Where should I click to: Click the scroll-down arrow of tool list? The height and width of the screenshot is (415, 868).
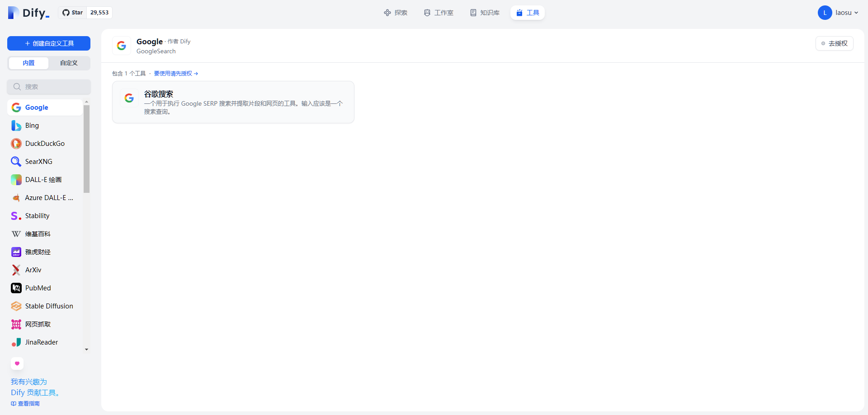[x=86, y=350]
